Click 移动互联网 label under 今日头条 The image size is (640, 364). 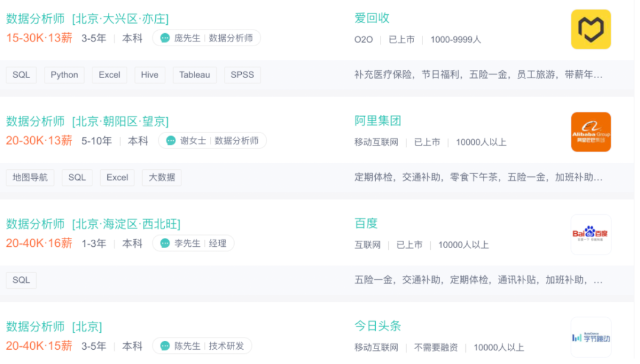(x=376, y=347)
